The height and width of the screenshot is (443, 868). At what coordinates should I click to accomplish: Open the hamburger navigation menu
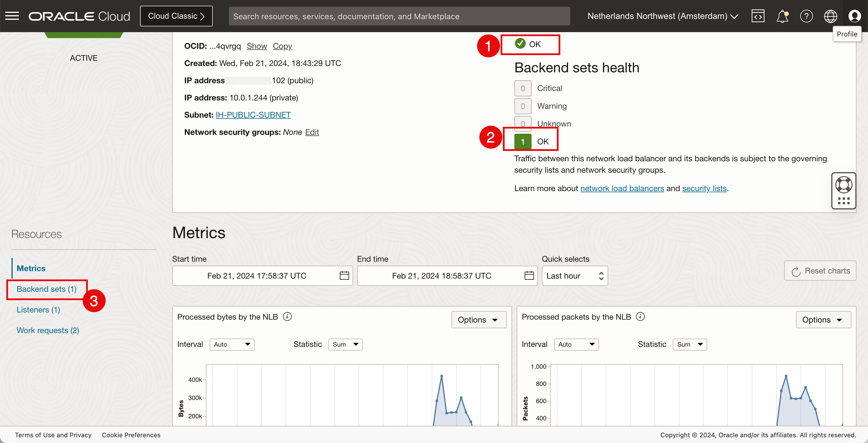[12, 16]
